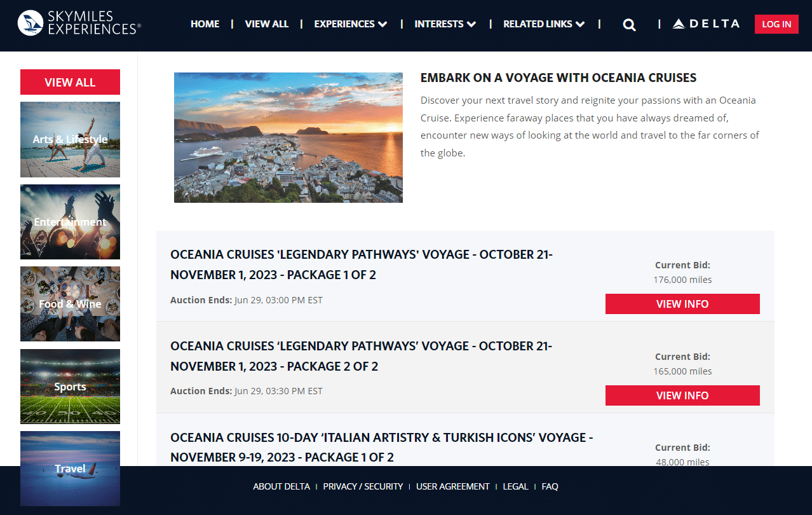The width and height of the screenshot is (812, 515).
Task: Expand the Interests dropdown menu
Action: (x=445, y=24)
